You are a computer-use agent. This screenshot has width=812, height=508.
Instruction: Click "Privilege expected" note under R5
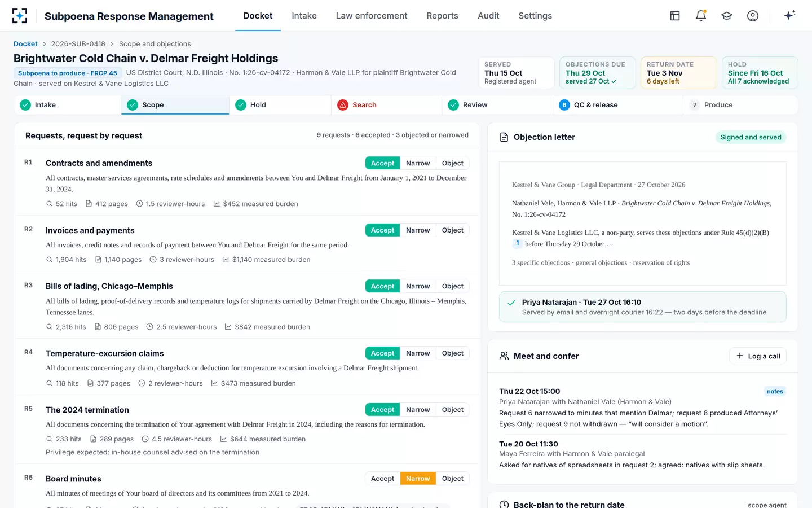tap(152, 452)
